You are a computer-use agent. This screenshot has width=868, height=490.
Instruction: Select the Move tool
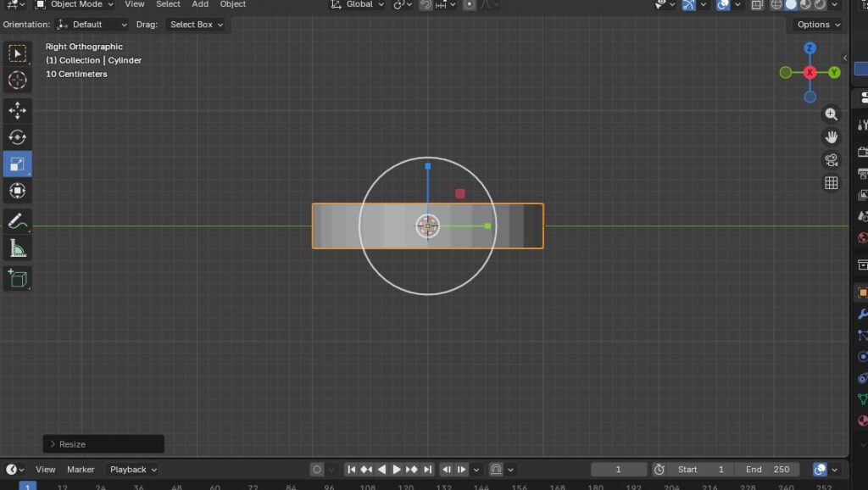tap(17, 110)
